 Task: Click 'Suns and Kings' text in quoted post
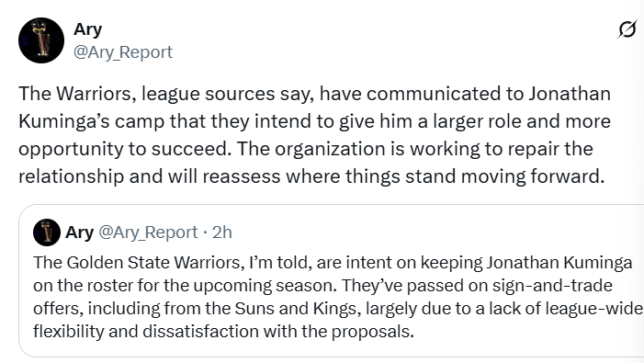coord(295,308)
